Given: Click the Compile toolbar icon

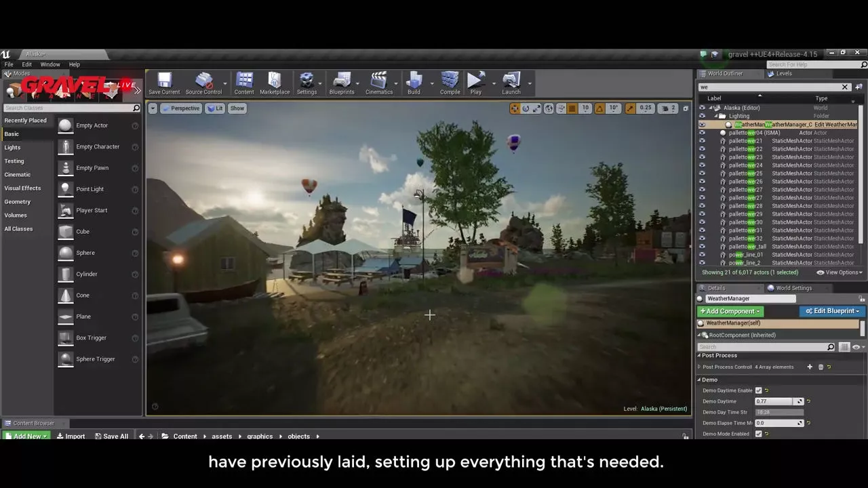Looking at the screenshot, I should tap(450, 81).
